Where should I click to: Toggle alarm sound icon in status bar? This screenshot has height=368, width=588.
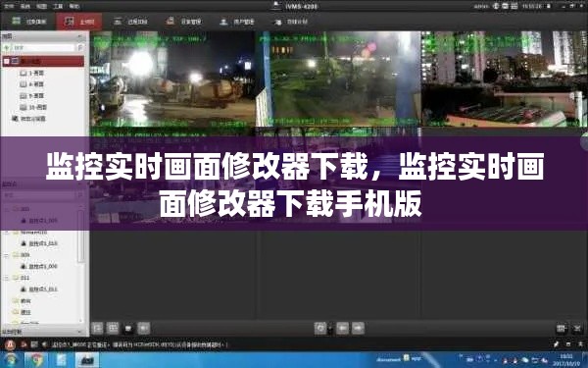(x=44, y=344)
